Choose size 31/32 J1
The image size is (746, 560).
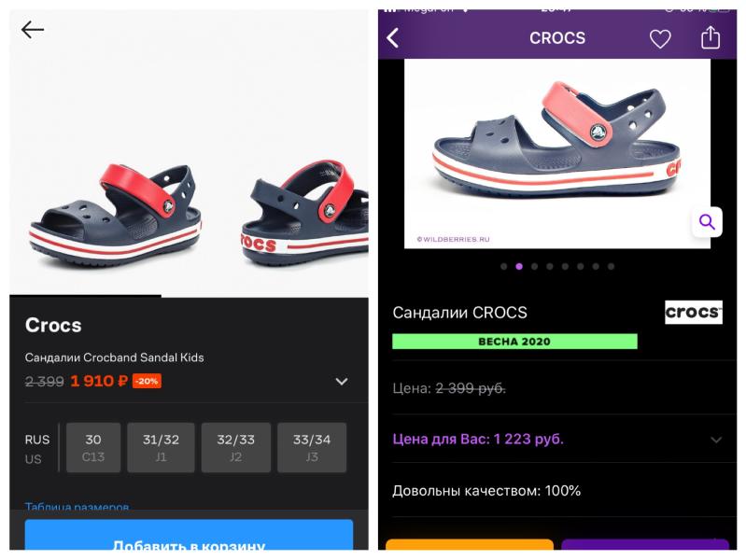(161, 447)
